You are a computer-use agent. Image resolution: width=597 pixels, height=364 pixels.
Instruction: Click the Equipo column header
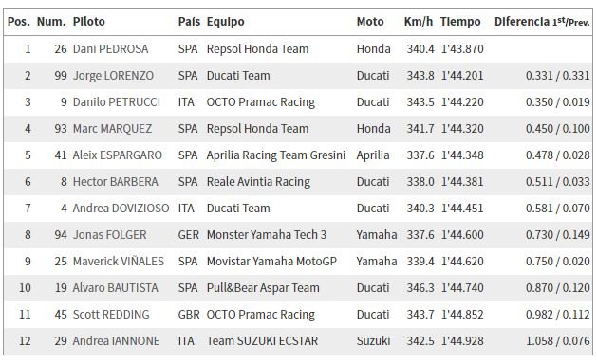(x=225, y=22)
